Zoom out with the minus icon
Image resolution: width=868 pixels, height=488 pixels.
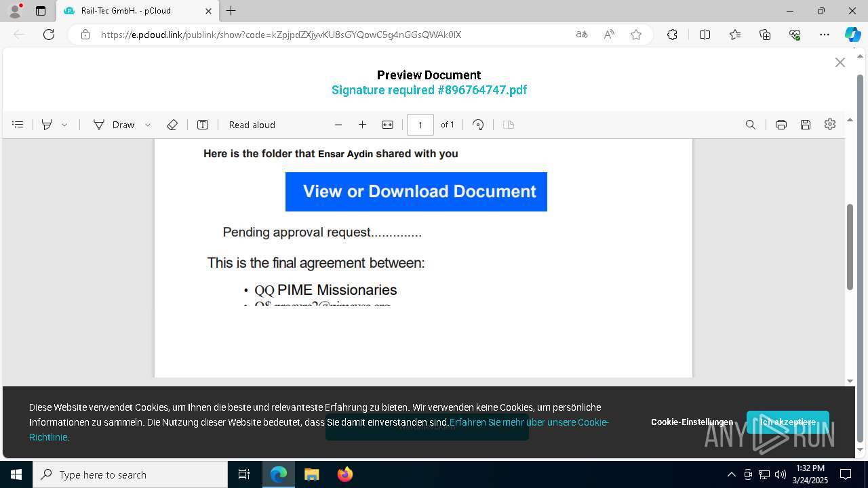click(338, 125)
